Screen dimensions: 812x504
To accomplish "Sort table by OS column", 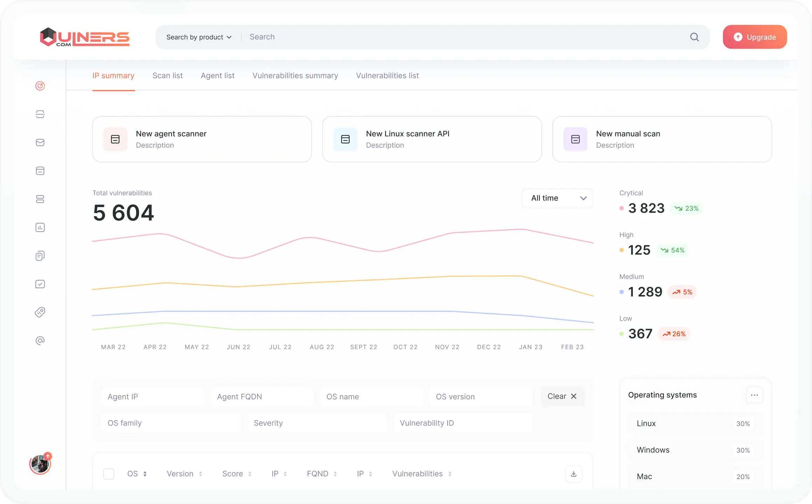I will click(x=137, y=474).
